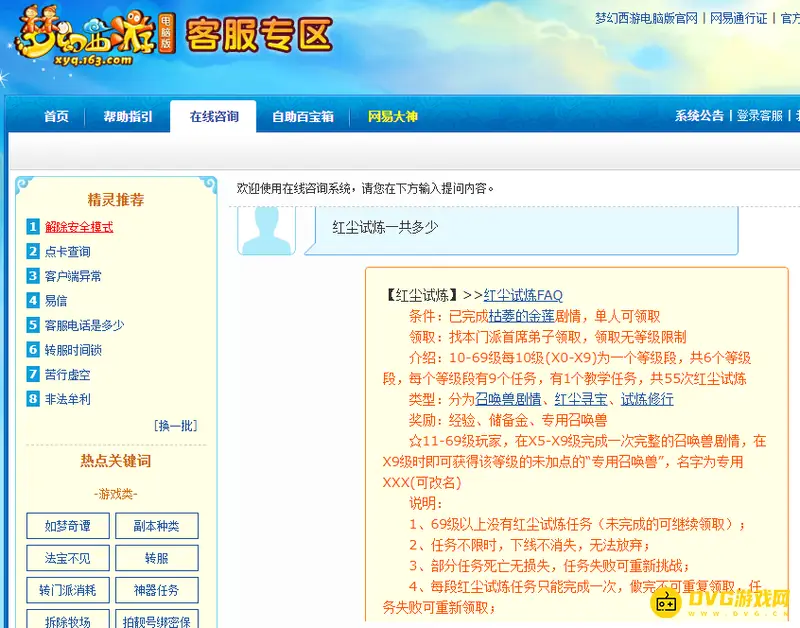Open the 网易通行证 link
The width and height of the screenshot is (800, 628).
(x=738, y=18)
